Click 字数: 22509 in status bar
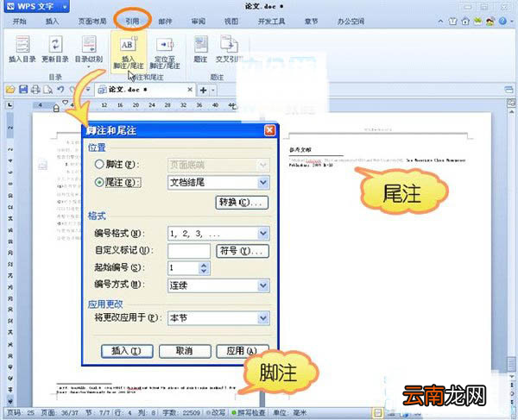 [x=181, y=412]
